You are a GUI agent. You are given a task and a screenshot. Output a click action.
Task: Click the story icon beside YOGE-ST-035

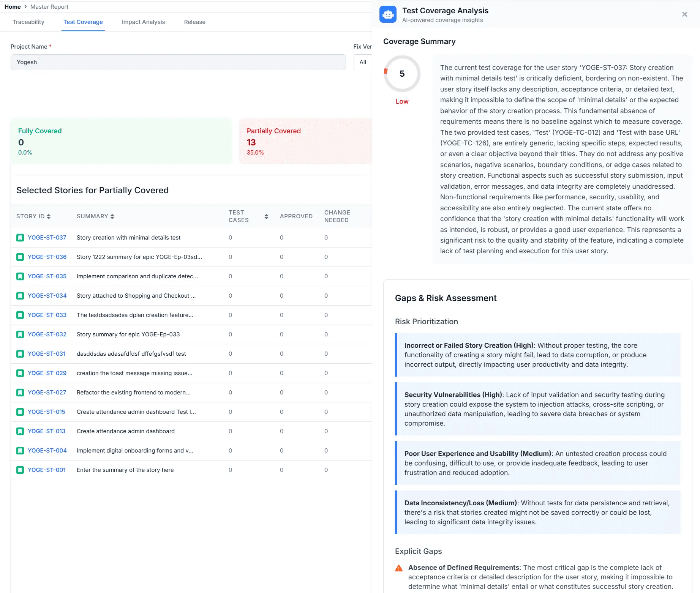click(x=20, y=276)
